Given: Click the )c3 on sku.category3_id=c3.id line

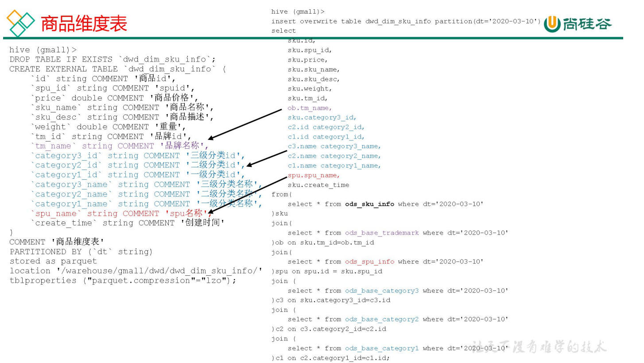Looking at the screenshot, I should coord(331,301).
